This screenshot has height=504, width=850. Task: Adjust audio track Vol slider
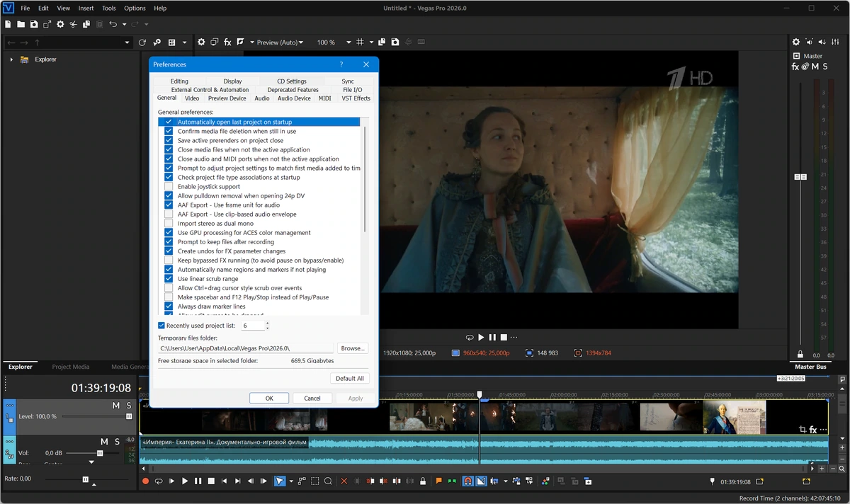tap(100, 453)
